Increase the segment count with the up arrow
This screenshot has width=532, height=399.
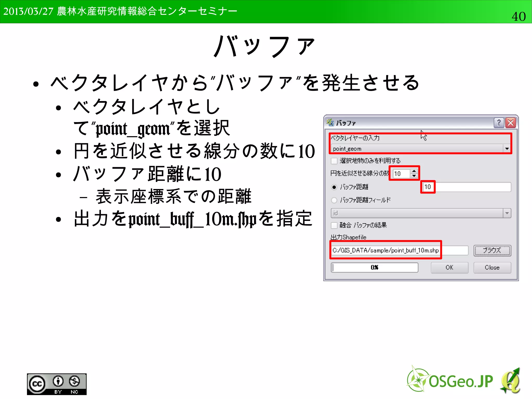pos(414,171)
